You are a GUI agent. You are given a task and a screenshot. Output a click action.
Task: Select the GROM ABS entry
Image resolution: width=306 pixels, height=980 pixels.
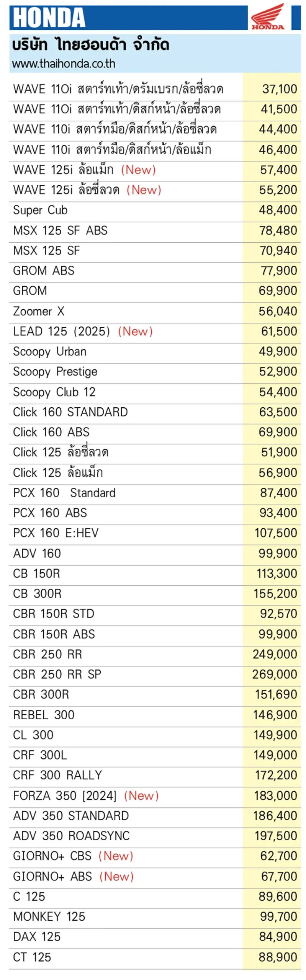44,271
